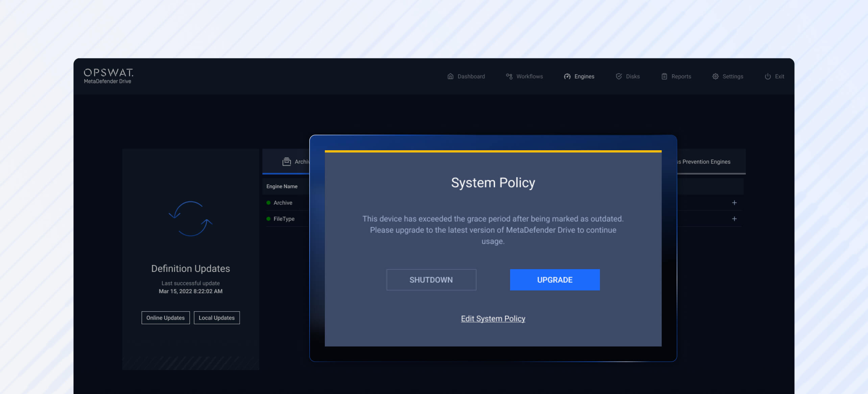Expand the first Prevention Engines row with plus
The height and width of the screenshot is (394, 868).
pyautogui.click(x=734, y=203)
